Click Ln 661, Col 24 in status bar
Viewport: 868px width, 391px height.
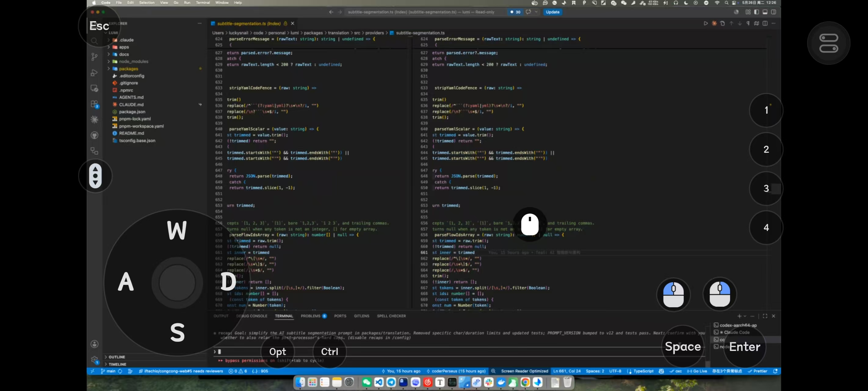point(567,371)
